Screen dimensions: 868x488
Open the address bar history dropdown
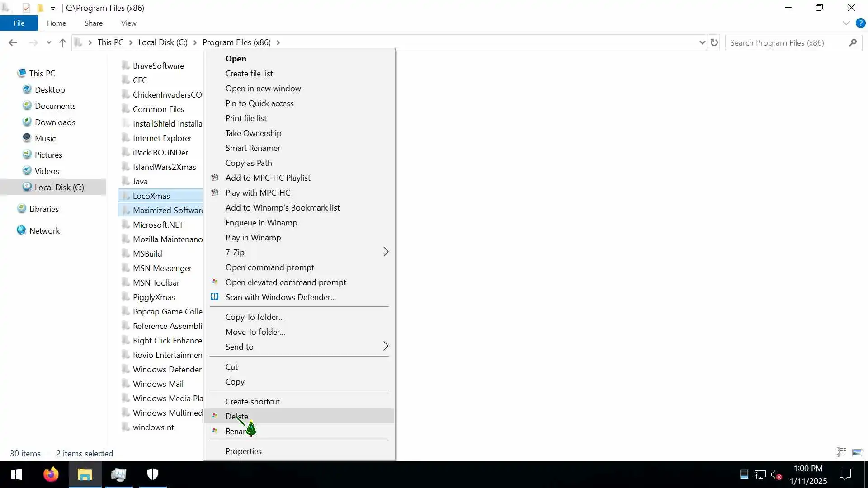[x=702, y=42]
